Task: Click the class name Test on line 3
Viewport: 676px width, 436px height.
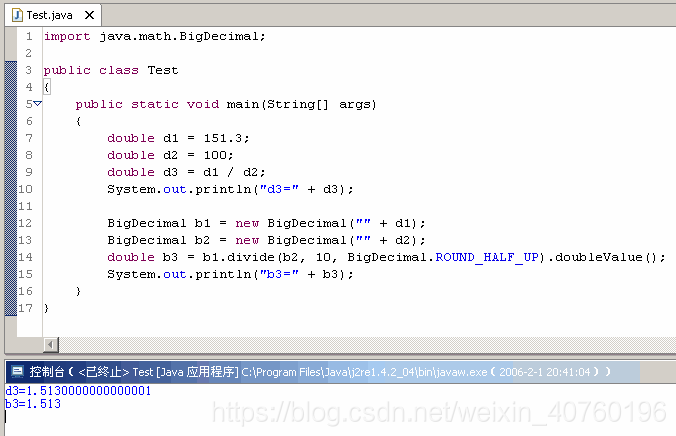Action: [163, 70]
